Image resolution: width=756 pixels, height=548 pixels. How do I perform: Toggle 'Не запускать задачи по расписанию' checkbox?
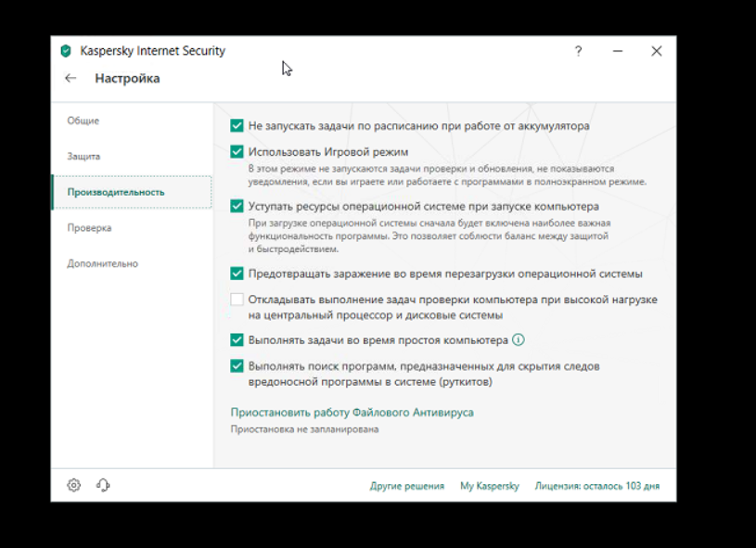(237, 126)
